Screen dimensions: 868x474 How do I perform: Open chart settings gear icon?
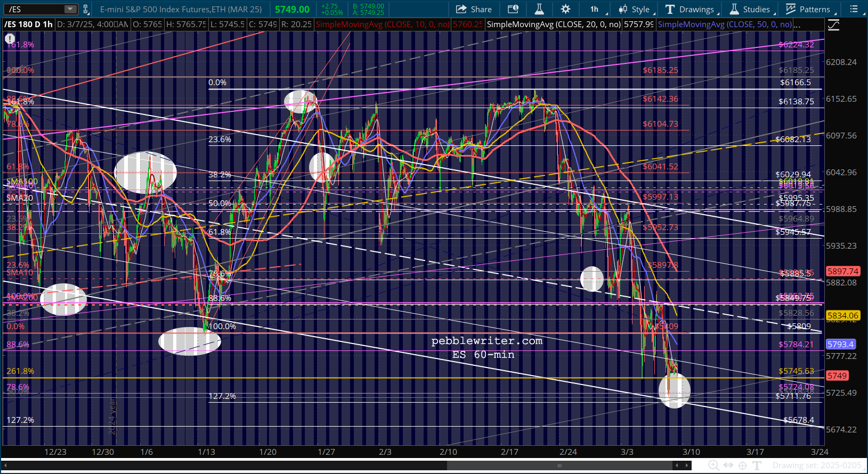(565, 9)
